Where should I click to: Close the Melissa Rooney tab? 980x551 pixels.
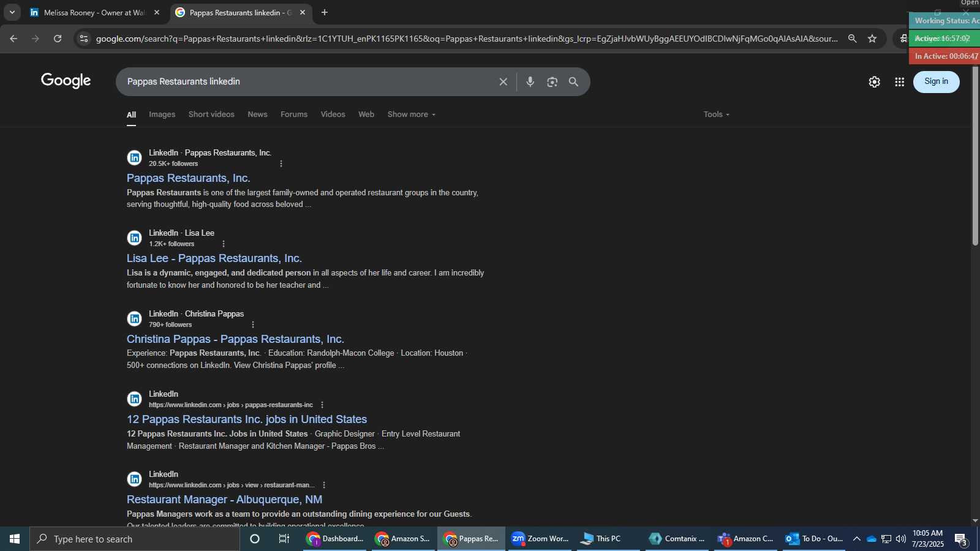[x=157, y=12]
